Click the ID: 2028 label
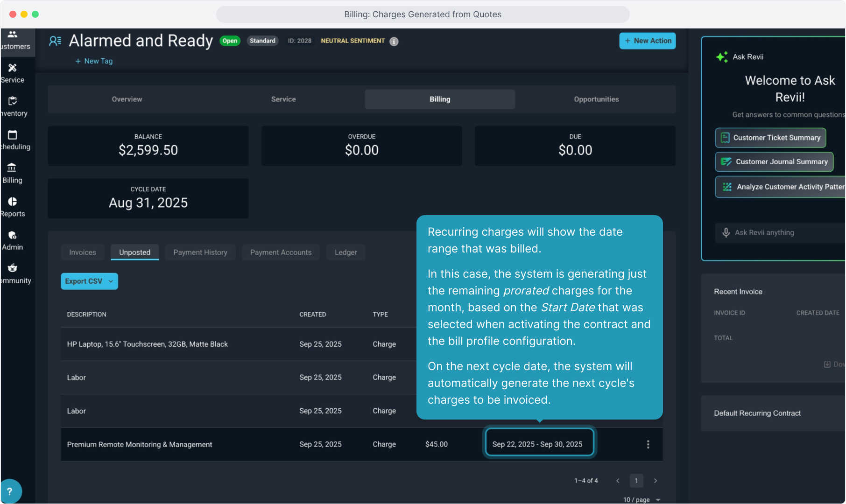The image size is (846, 504). click(x=300, y=41)
